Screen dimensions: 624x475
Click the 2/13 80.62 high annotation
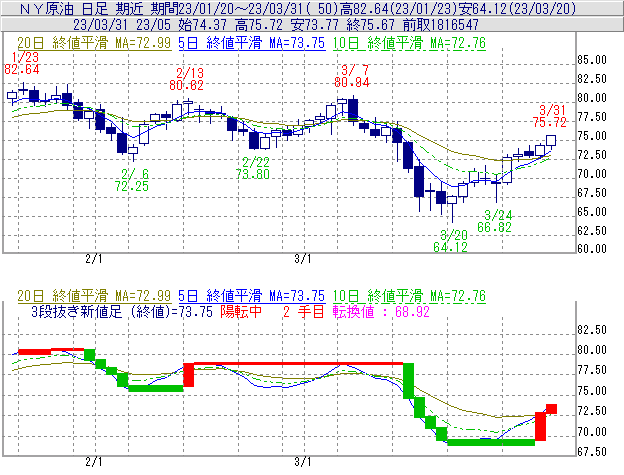pyautogui.click(x=186, y=79)
